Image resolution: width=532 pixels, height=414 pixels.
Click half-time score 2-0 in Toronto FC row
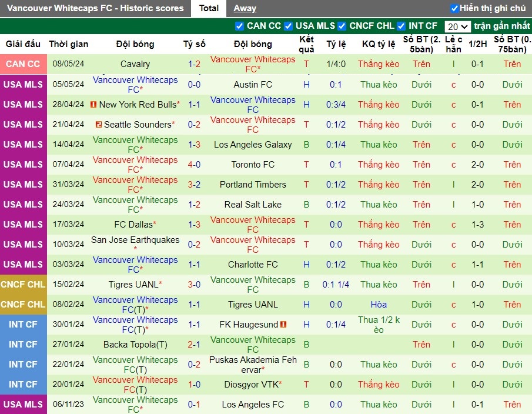tap(478, 165)
